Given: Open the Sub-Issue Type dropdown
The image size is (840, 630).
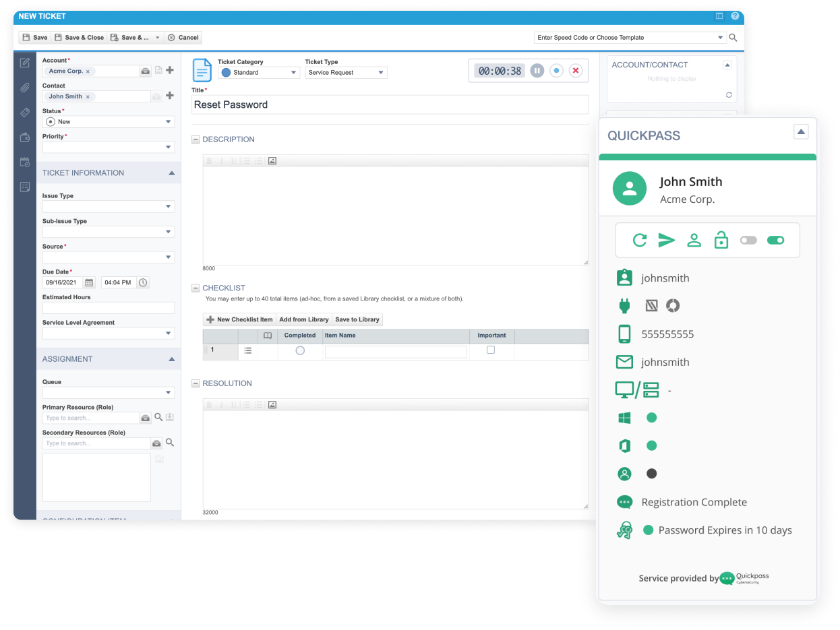Looking at the screenshot, I should pyautogui.click(x=109, y=232).
